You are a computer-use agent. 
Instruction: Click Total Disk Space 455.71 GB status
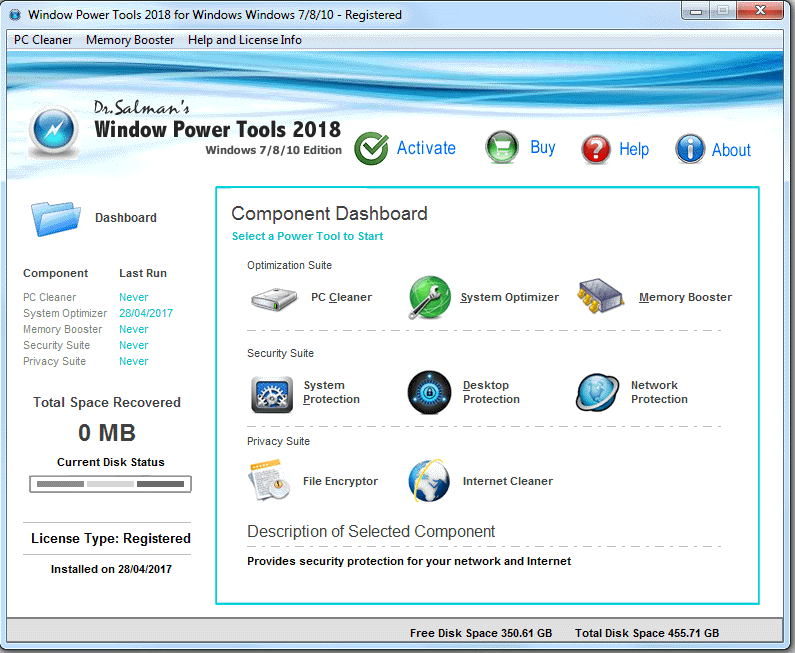(647, 633)
